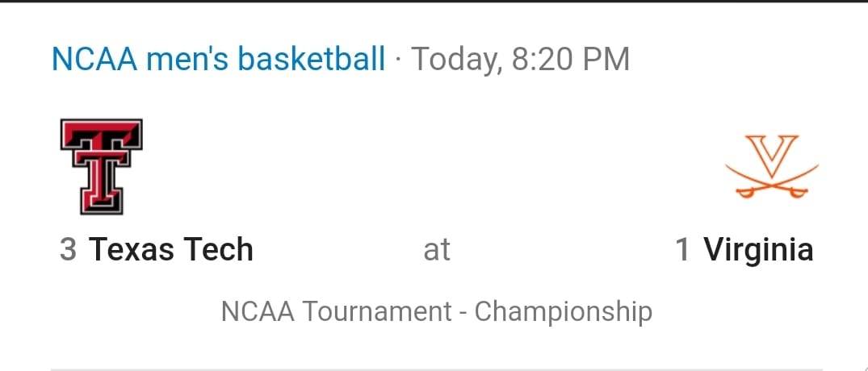The width and height of the screenshot is (868, 371).
Task: Click the seed number 3 beside Texas Tech
Action: click(68, 250)
